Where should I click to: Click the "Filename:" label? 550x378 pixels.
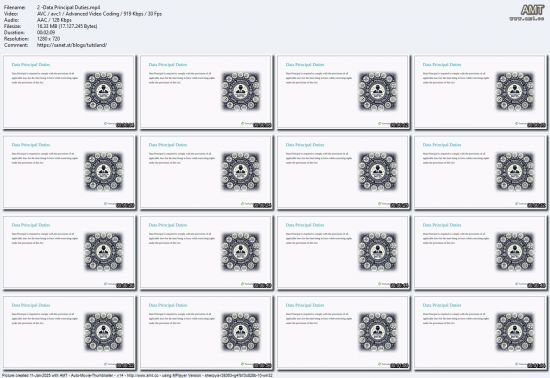pos(15,7)
